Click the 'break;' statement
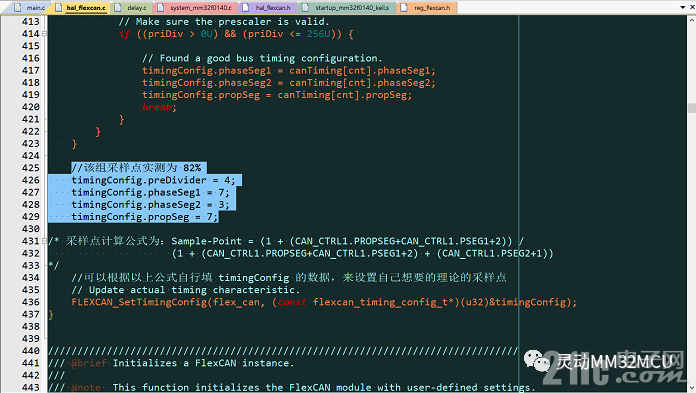The height and width of the screenshot is (393, 696). tap(159, 107)
